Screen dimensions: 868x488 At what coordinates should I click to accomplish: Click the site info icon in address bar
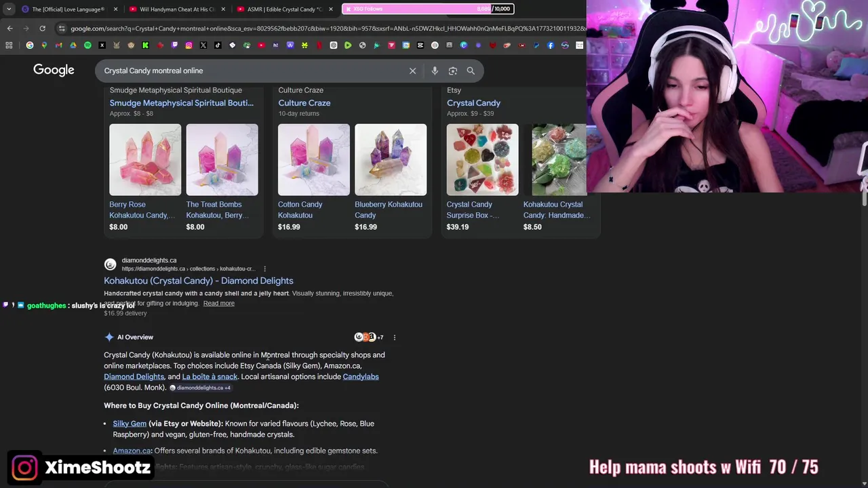click(62, 28)
